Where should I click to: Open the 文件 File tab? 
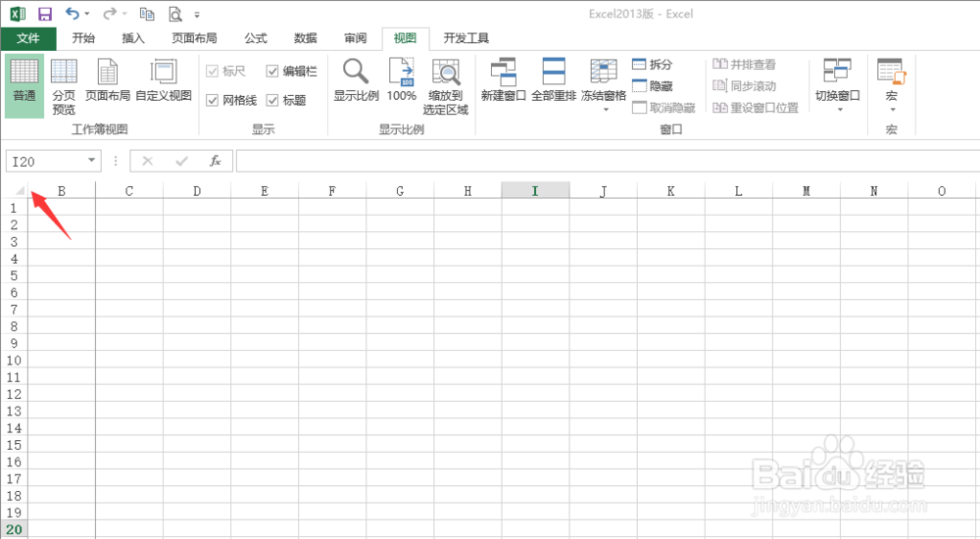28,38
